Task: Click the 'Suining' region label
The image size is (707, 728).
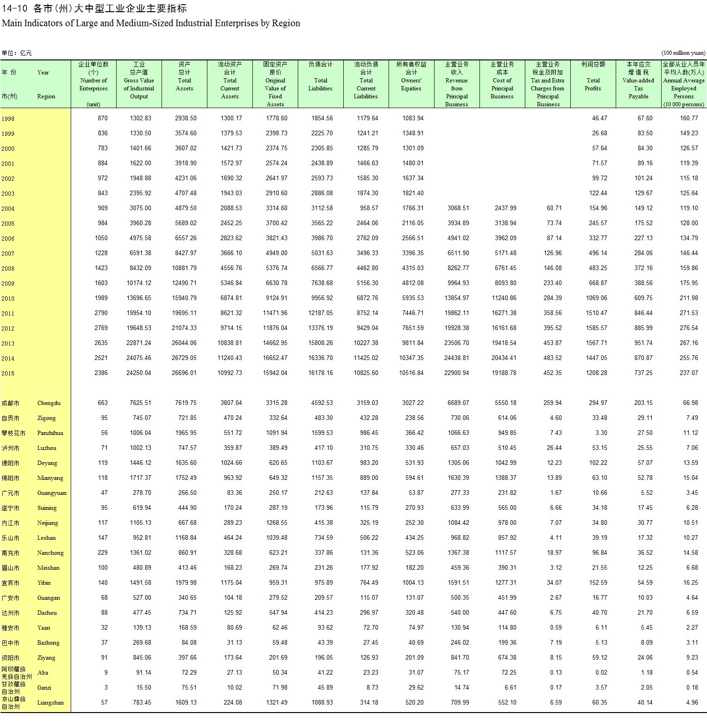Action: tap(47, 508)
